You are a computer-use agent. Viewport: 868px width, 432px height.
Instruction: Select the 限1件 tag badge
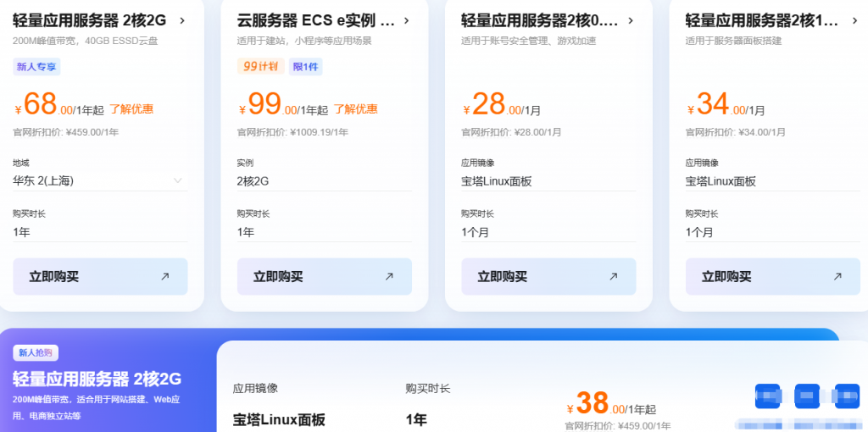click(305, 67)
